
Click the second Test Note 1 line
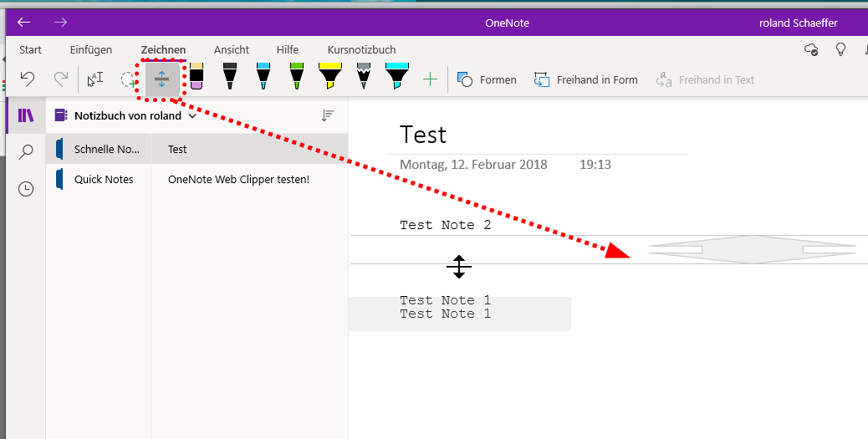(x=445, y=314)
